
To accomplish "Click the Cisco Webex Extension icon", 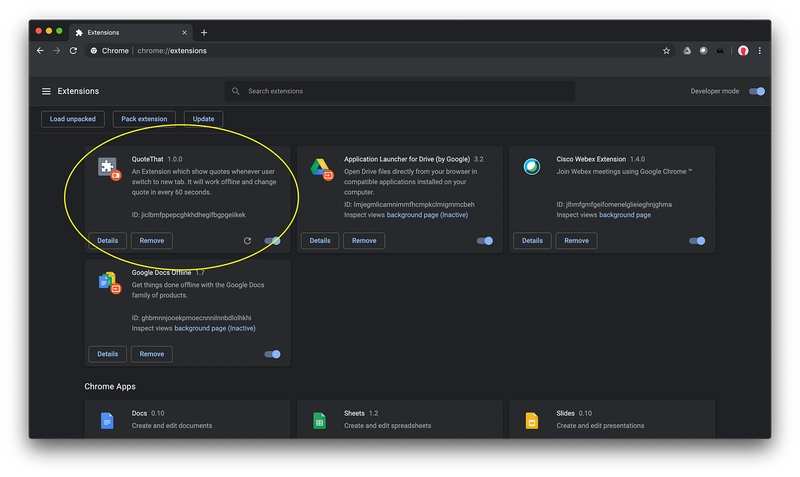I will tap(532, 166).
